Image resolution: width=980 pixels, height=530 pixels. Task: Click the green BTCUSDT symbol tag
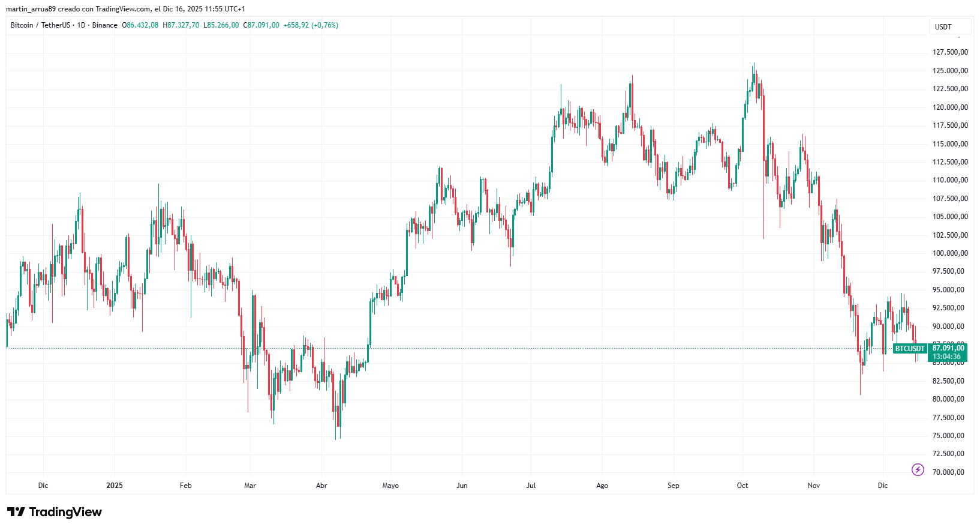click(910, 348)
